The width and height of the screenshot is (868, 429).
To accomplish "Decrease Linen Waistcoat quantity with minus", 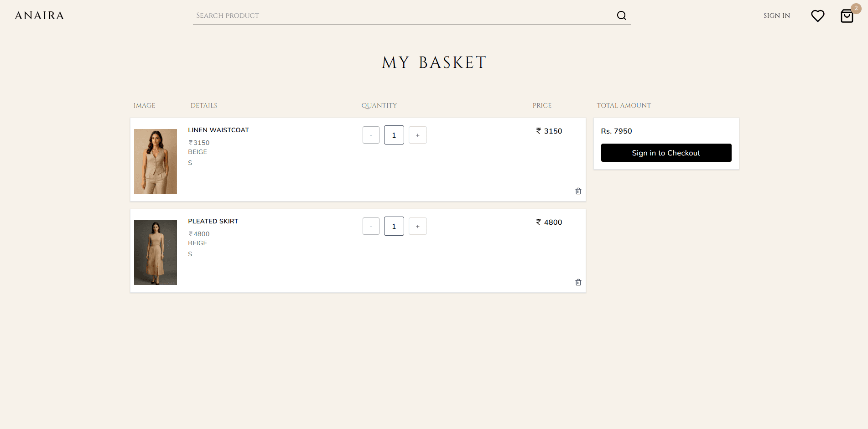I will coord(371,135).
